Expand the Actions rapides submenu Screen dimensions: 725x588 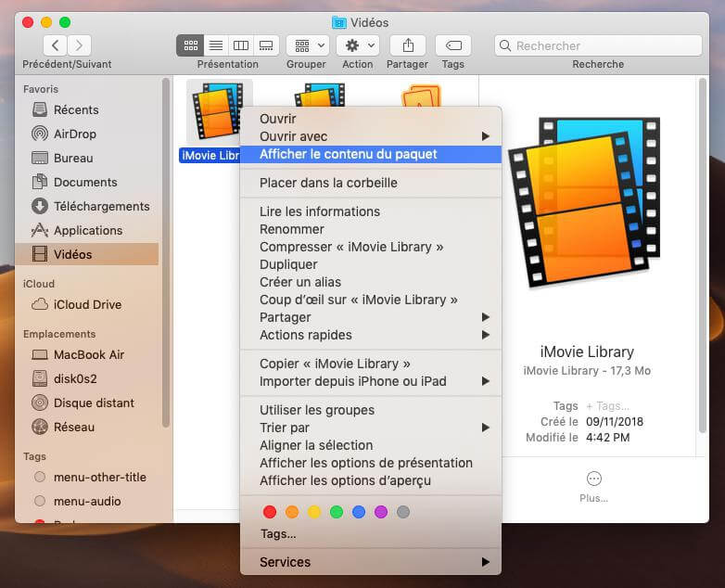pyautogui.click(x=370, y=335)
